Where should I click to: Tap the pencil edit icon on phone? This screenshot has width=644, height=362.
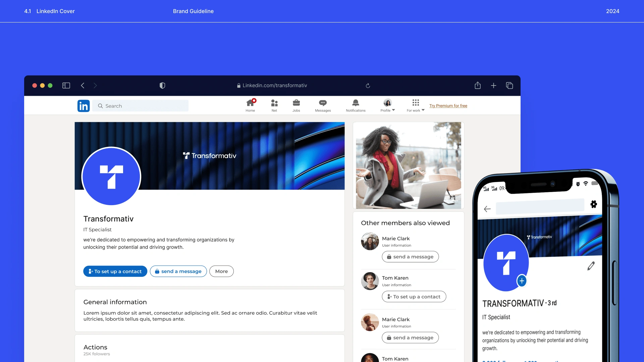pos(591,266)
